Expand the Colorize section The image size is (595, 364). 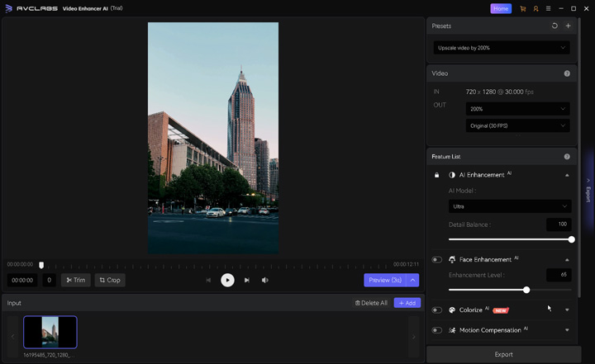[x=567, y=310]
